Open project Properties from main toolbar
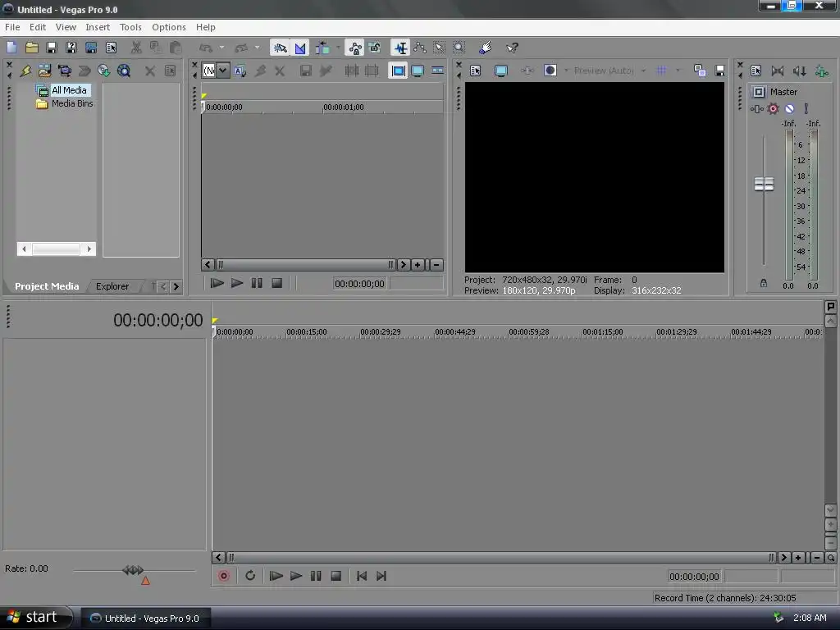 point(111,48)
